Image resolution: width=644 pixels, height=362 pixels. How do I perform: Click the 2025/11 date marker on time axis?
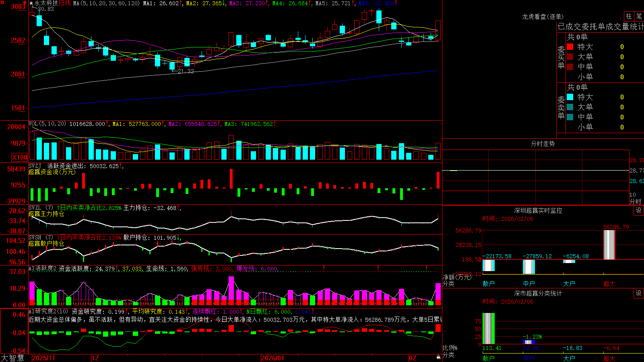coord(43,358)
